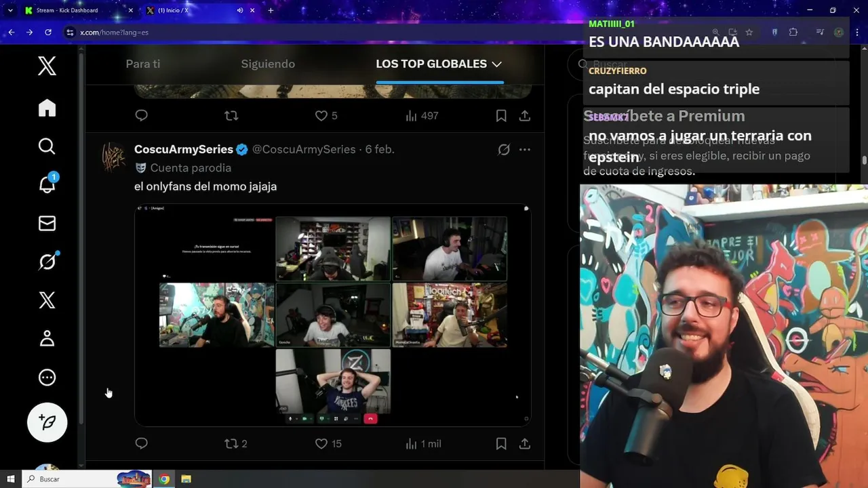Image resolution: width=868 pixels, height=488 pixels.
Task: Like the CoscuArmySeries post with 15 likes
Action: click(x=328, y=443)
